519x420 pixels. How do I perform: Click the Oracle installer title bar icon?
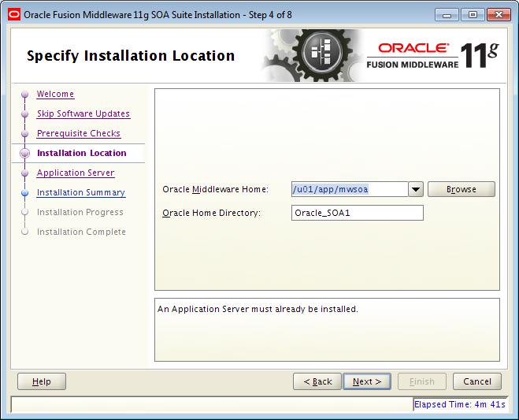tap(14, 14)
